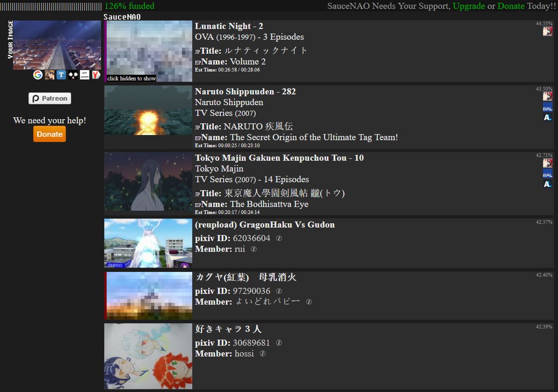Click info icon next to pixiv ID 97290036
558x392 pixels.
[x=279, y=291]
